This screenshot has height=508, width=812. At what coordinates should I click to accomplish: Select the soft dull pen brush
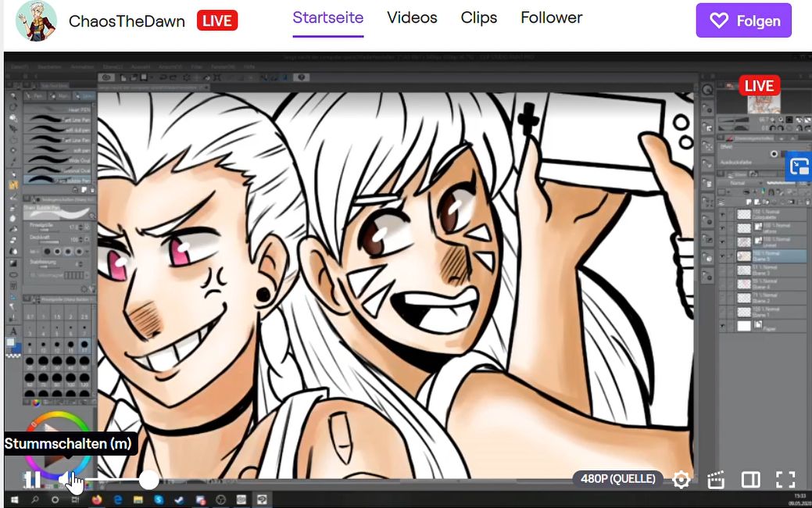pos(58,130)
